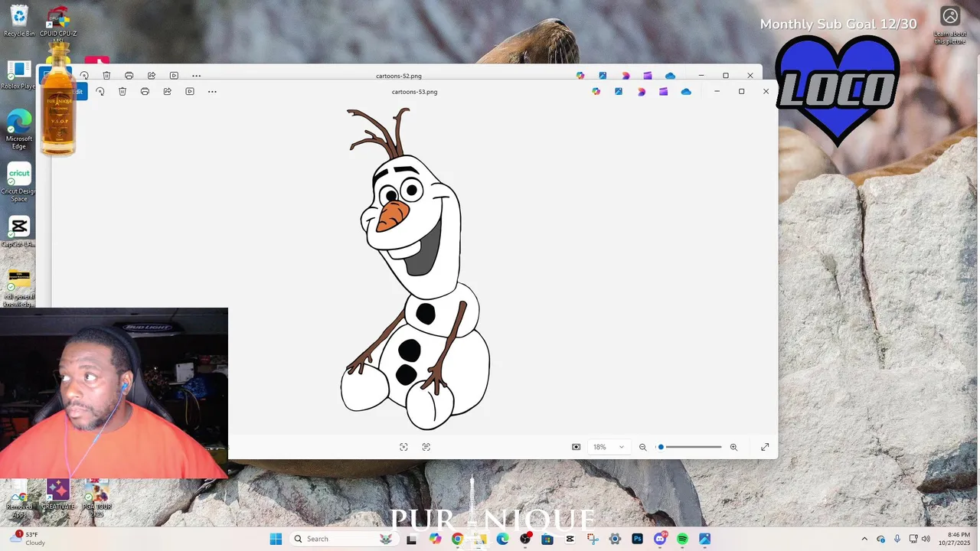Open OneDrive cloud icon in cartoons-53.png title bar
980x551 pixels.
(686, 92)
